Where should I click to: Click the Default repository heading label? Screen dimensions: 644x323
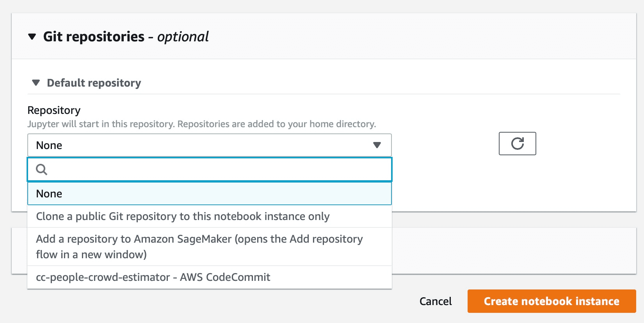coord(94,83)
